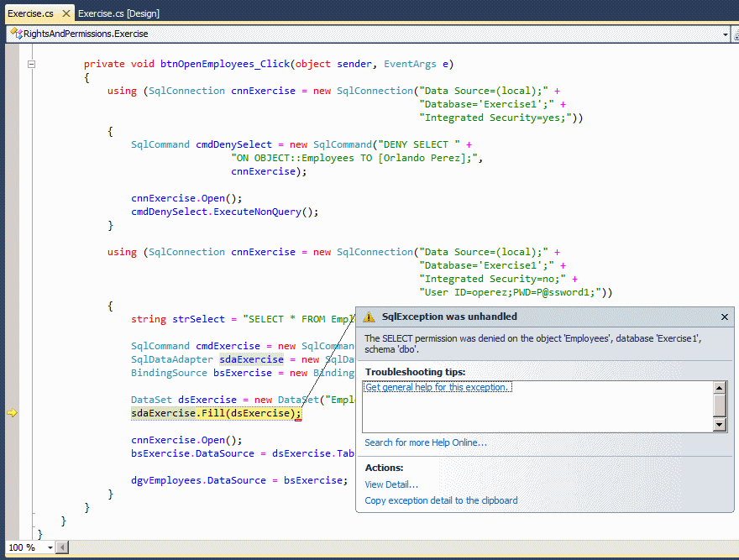
Task: Click the strSelect variable declaration
Action: (198, 320)
